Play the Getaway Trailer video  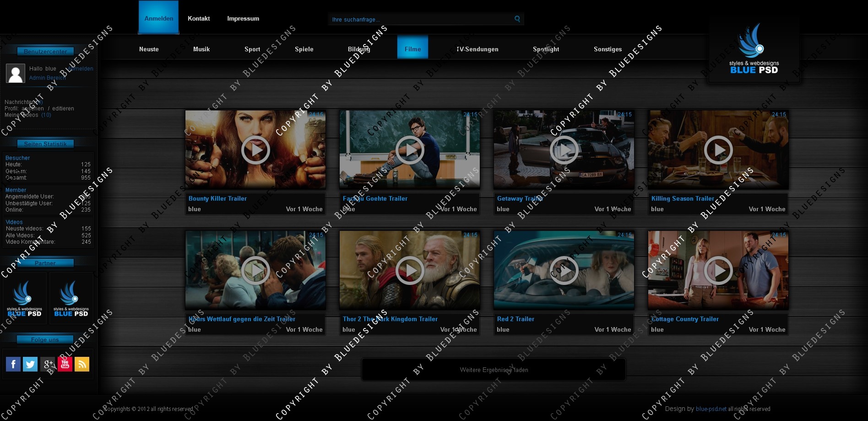tap(564, 150)
